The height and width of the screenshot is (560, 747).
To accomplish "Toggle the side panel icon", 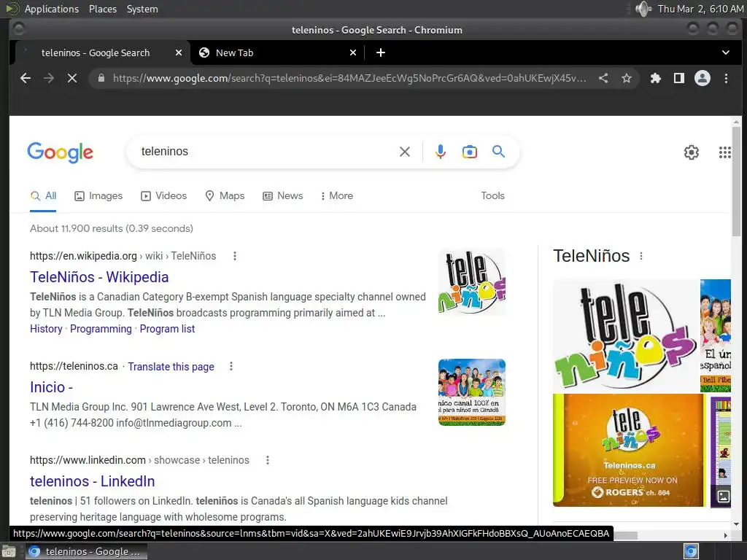I will (x=679, y=78).
